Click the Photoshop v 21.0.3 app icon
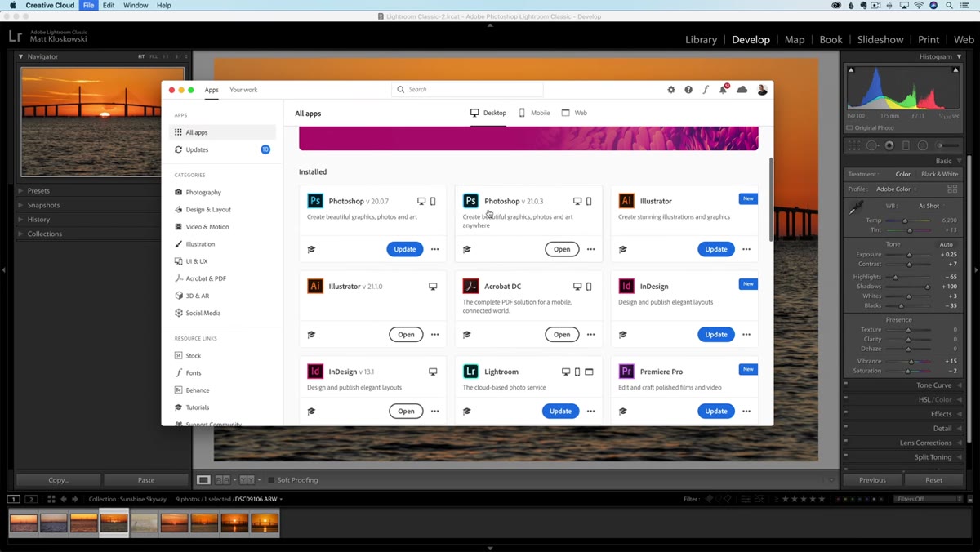 click(x=470, y=201)
